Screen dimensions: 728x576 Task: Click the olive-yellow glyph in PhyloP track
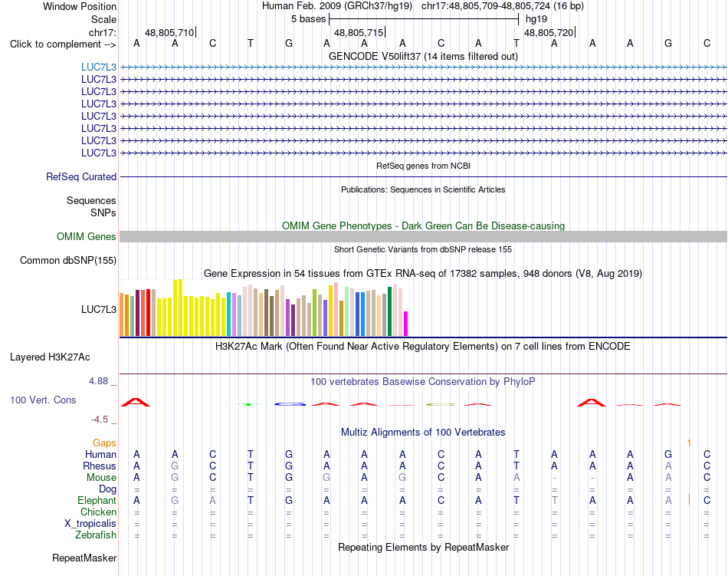click(441, 404)
